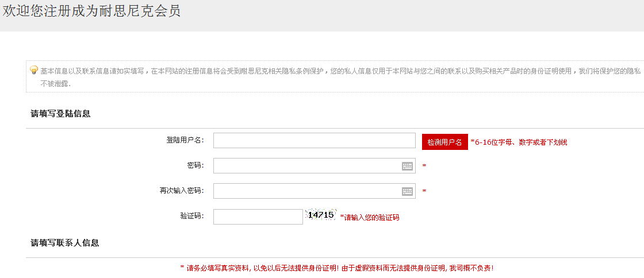Click the 再次输入密码: label
The height and width of the screenshot is (278, 644).
(182, 191)
